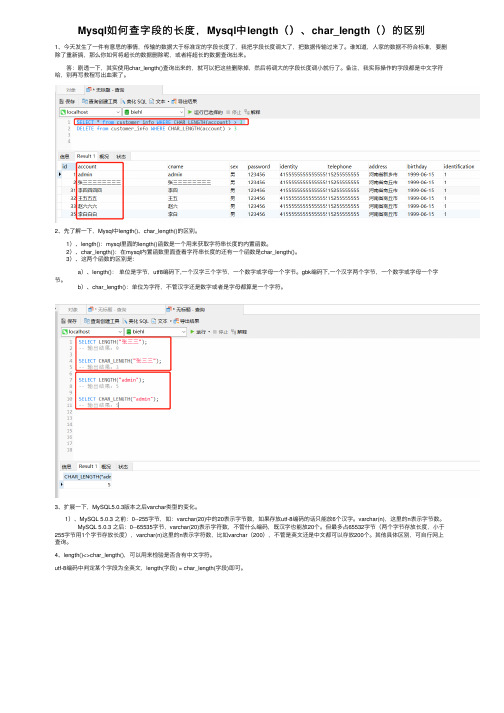Click the sex column header
The width and height of the screenshot is (504, 713).
[x=234, y=166]
